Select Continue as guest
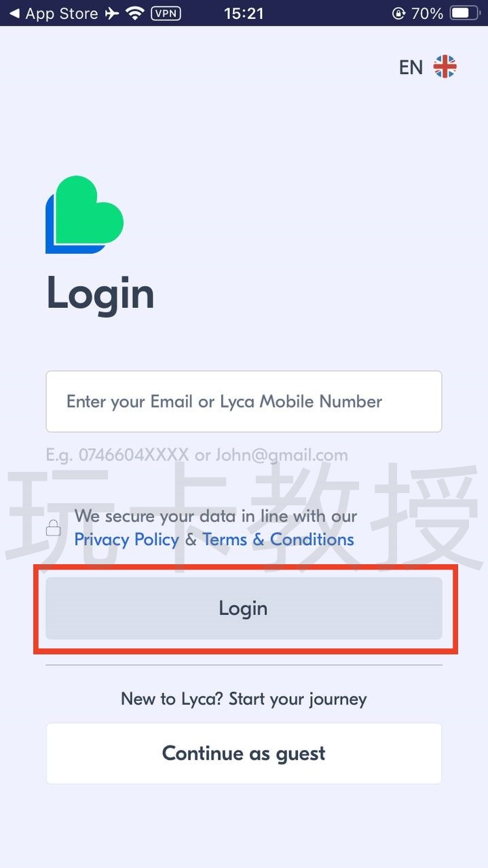The image size is (488, 868). (x=244, y=753)
